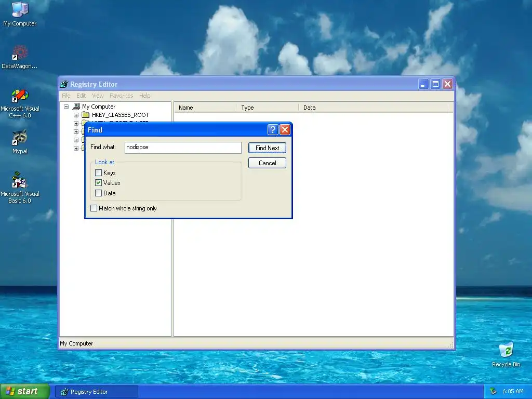Screen dimensions: 532x399
Task: Maximize the Registry Editor window
Action: (435, 84)
